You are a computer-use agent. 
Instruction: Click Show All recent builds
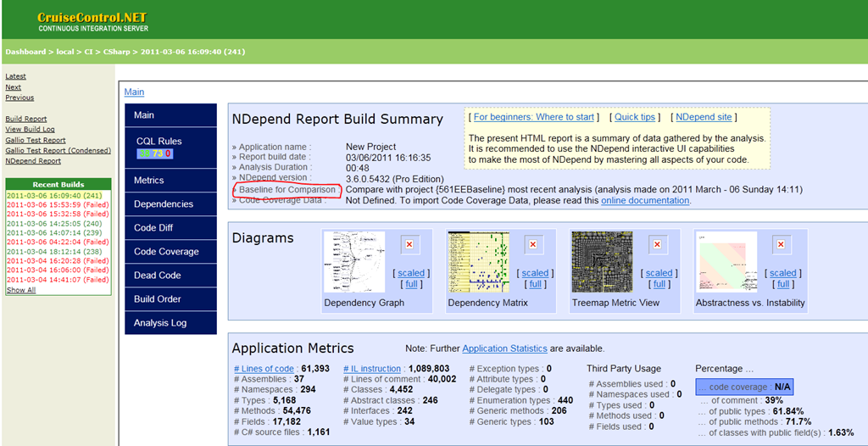(x=21, y=290)
